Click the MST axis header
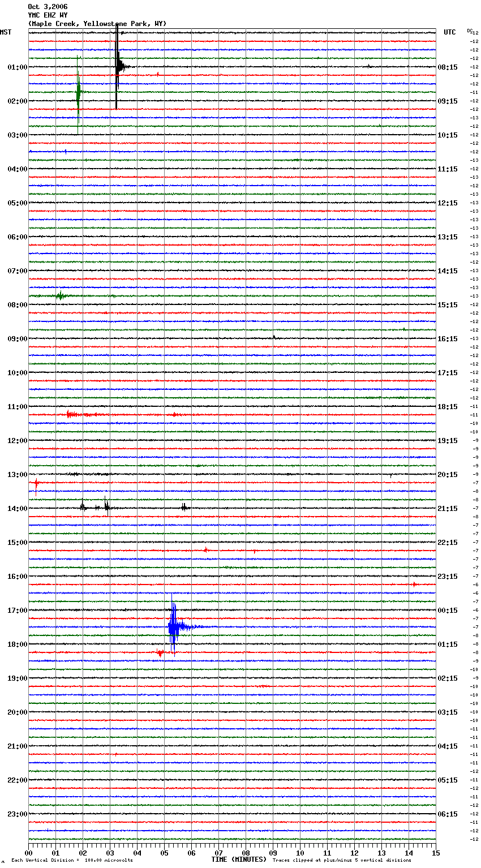 [x=6, y=32]
